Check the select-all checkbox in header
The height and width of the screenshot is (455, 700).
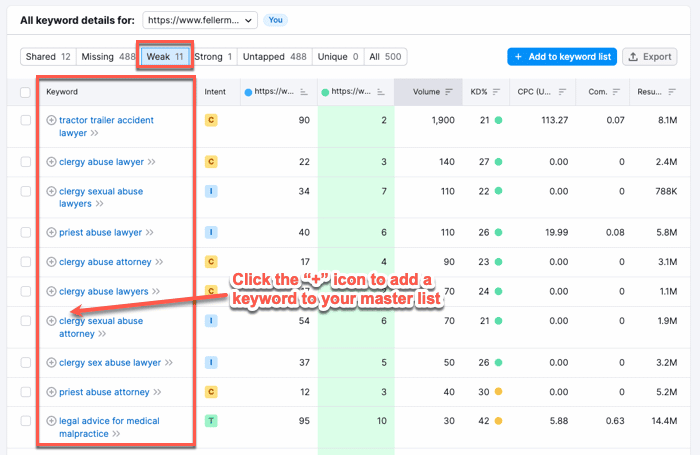26,92
